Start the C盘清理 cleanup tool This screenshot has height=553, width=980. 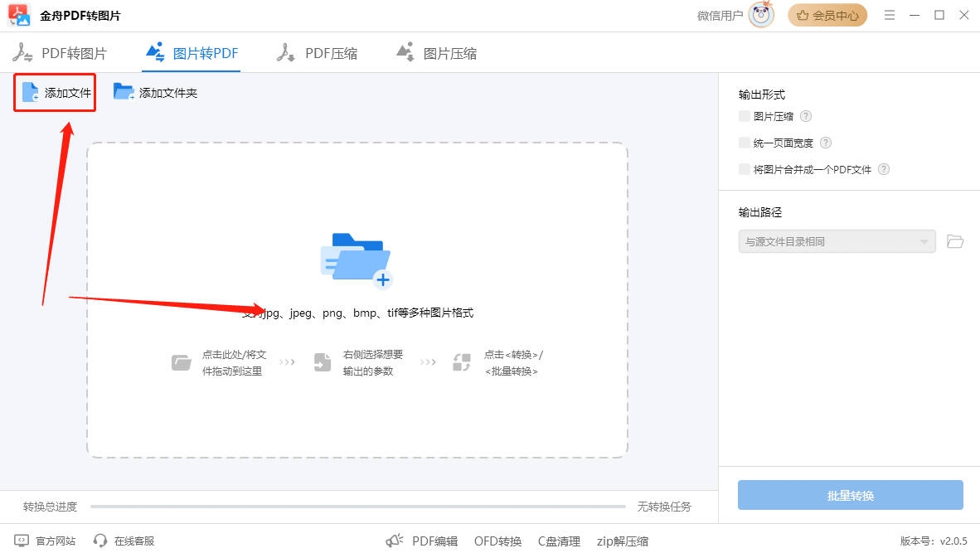(x=559, y=540)
